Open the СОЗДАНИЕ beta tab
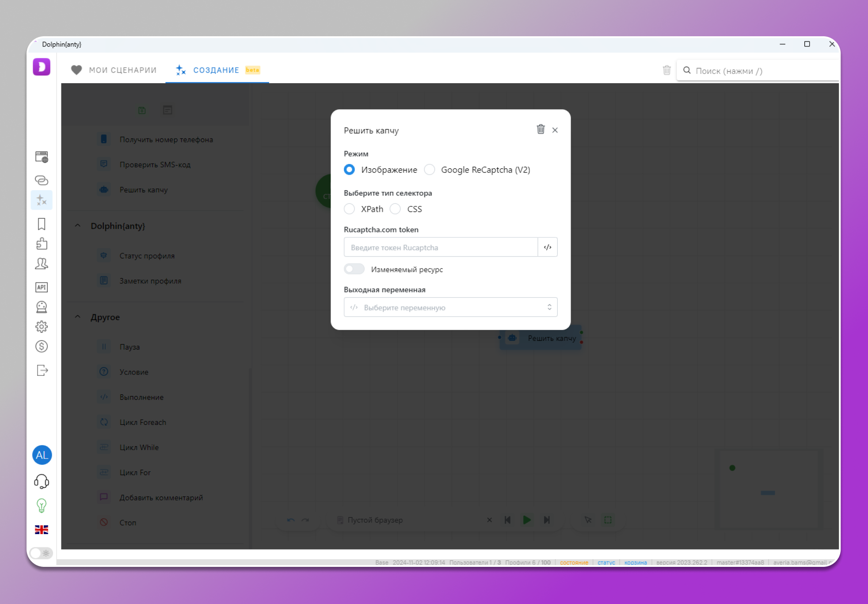The height and width of the screenshot is (604, 868). click(x=216, y=70)
